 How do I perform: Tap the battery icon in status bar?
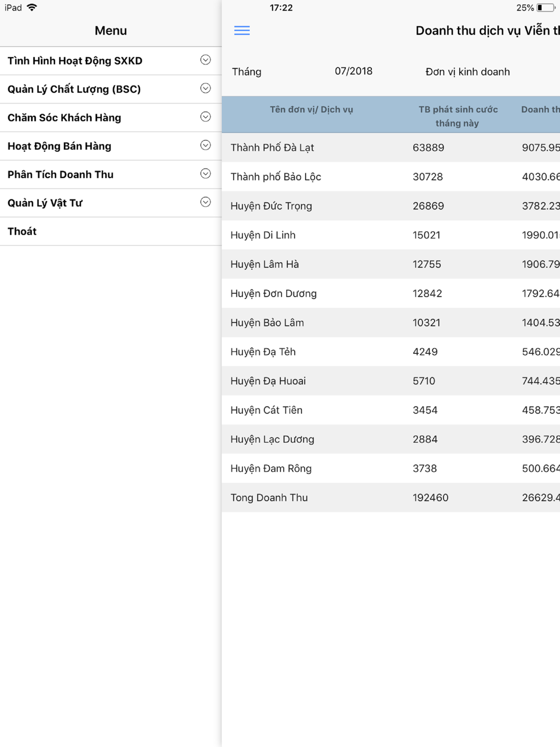545,8
